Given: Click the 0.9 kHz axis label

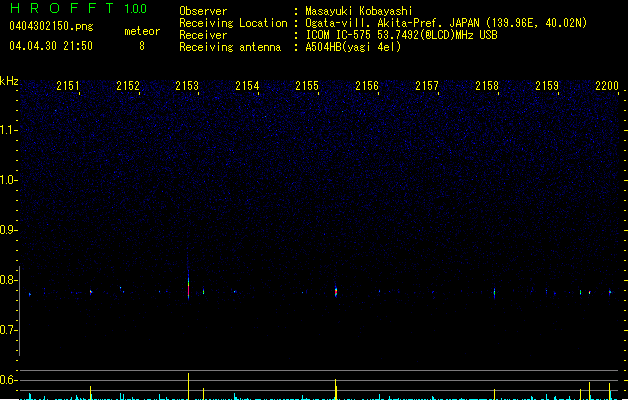Looking at the screenshot, I should 8,230.
